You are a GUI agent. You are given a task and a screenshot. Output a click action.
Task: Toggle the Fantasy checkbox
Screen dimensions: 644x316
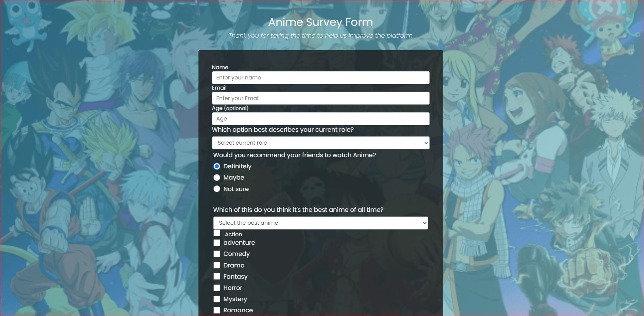pyautogui.click(x=217, y=277)
